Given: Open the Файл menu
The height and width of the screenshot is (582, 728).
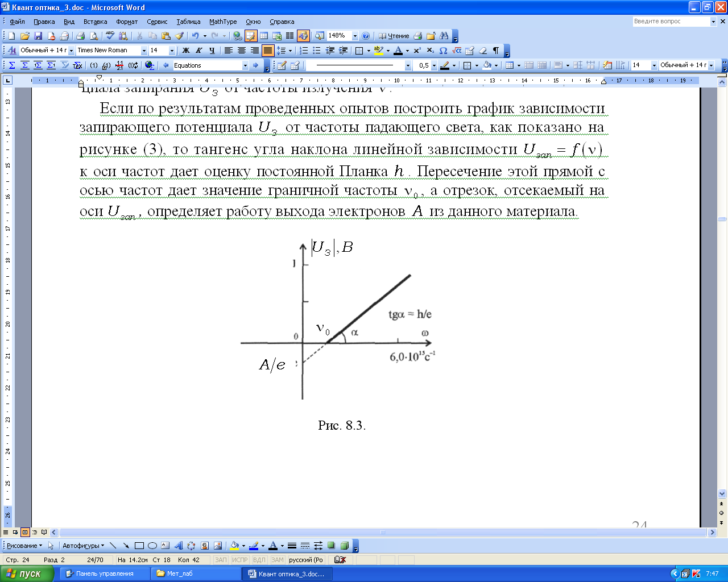Looking at the screenshot, I should coord(17,22).
